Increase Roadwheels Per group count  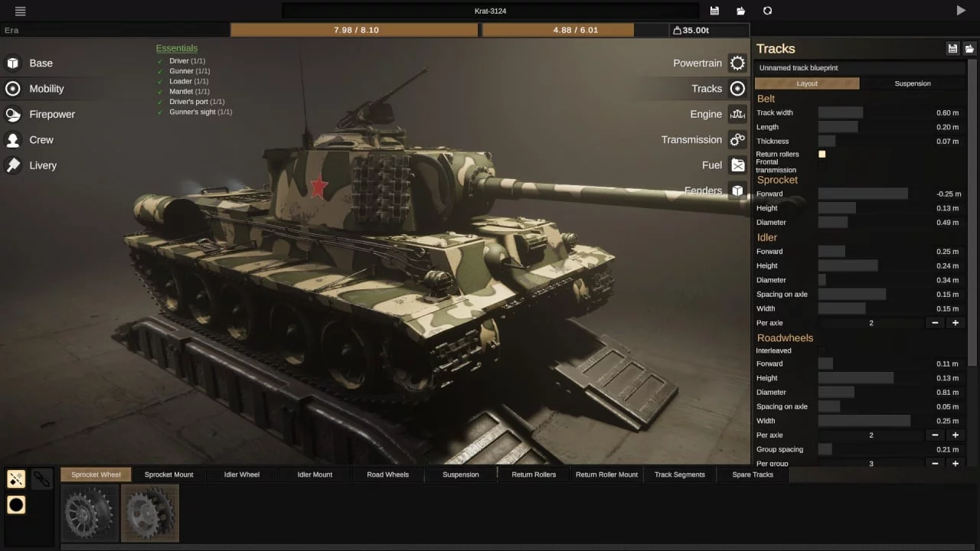(955, 464)
